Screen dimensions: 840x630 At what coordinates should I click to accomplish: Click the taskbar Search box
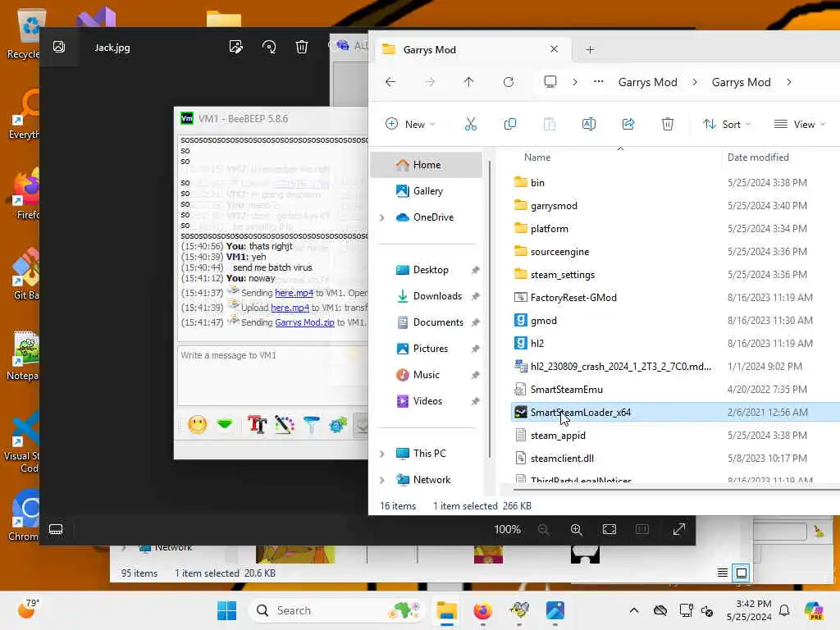[336, 610]
